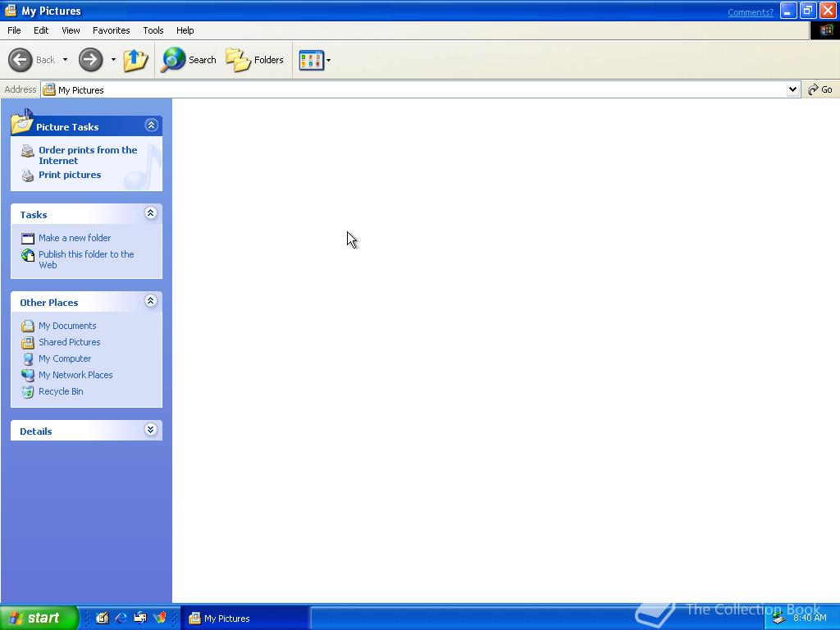Click the Comments? link in title bar

(x=750, y=12)
